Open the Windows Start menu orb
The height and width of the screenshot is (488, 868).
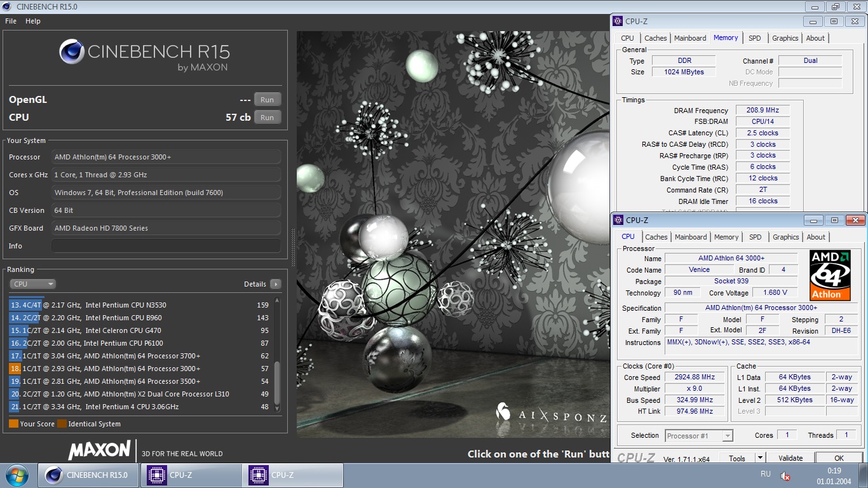click(x=17, y=475)
